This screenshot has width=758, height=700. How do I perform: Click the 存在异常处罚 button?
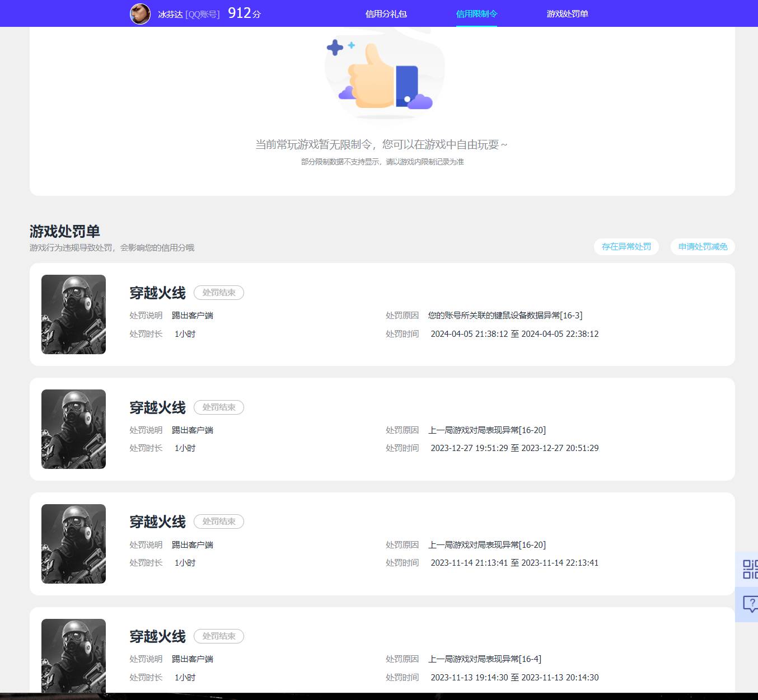[626, 247]
